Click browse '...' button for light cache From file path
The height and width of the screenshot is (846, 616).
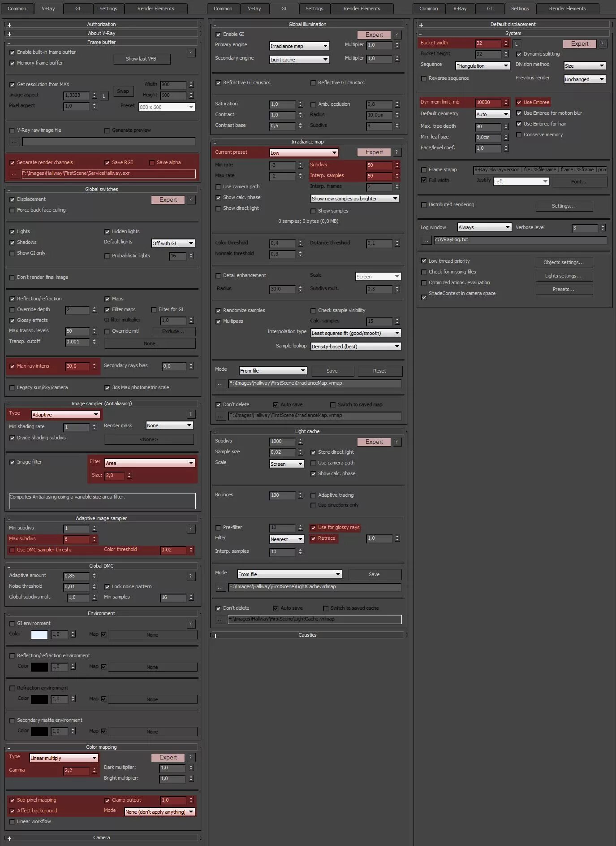click(220, 587)
